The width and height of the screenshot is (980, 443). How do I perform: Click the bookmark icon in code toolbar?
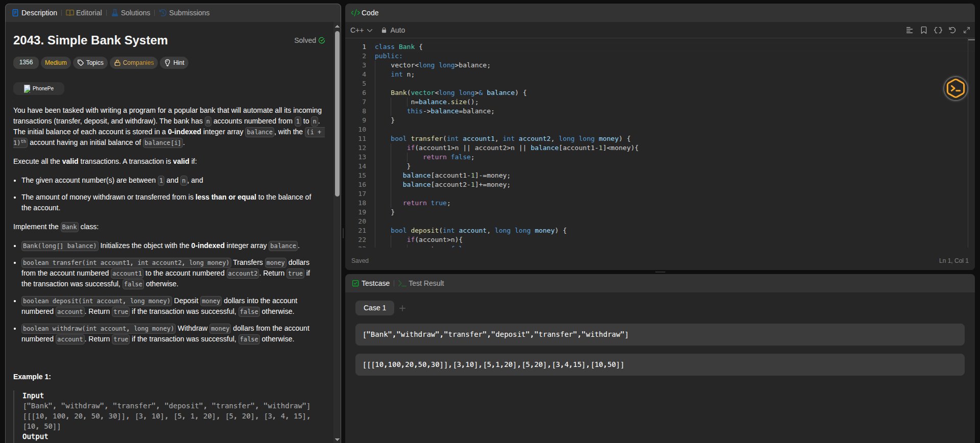coord(923,30)
